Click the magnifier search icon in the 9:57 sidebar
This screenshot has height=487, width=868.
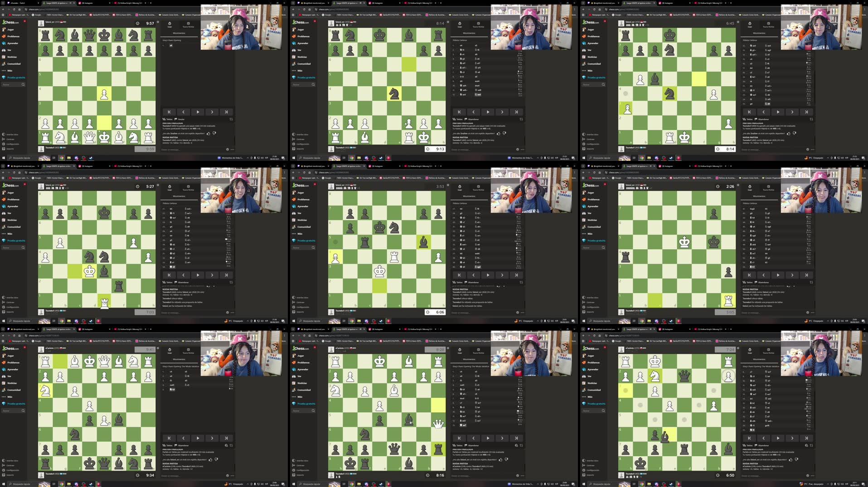[x=23, y=84]
